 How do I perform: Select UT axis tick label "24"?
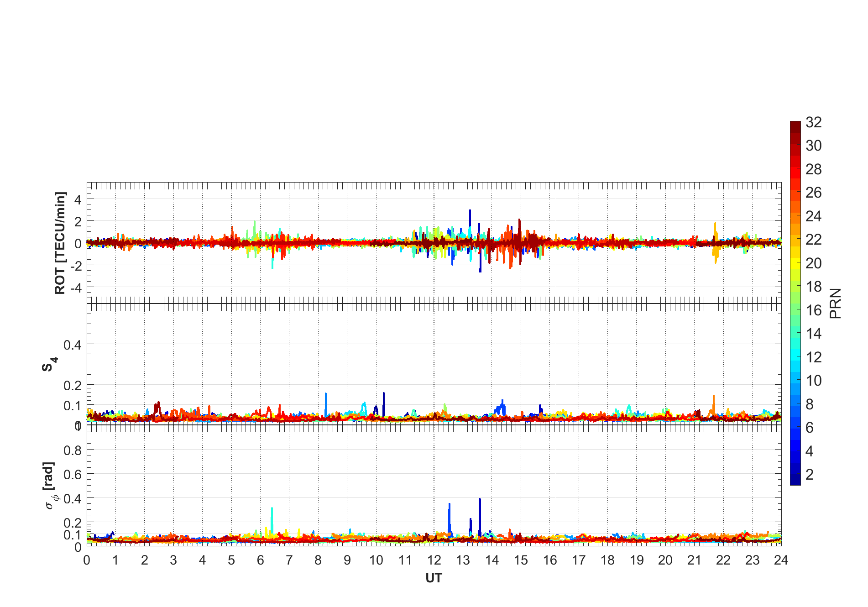(x=781, y=560)
